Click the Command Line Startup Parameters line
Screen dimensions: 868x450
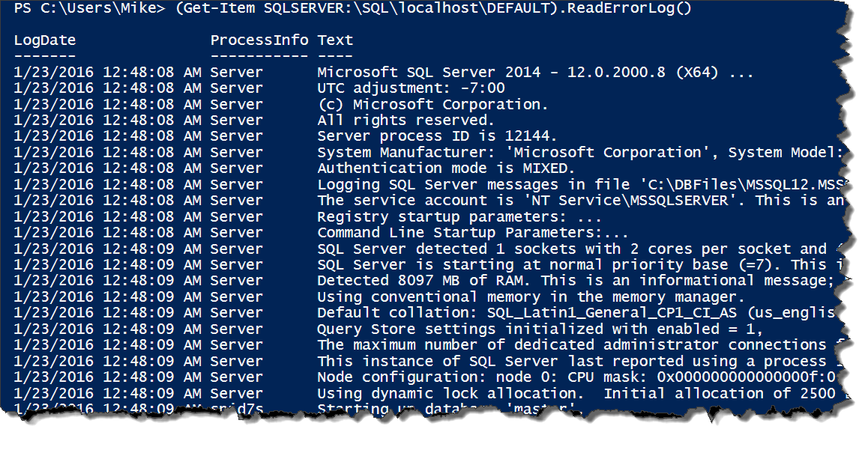pos(473,233)
